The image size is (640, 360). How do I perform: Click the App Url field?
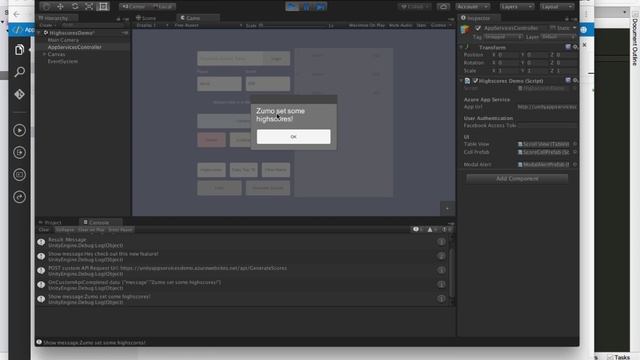coord(547,107)
